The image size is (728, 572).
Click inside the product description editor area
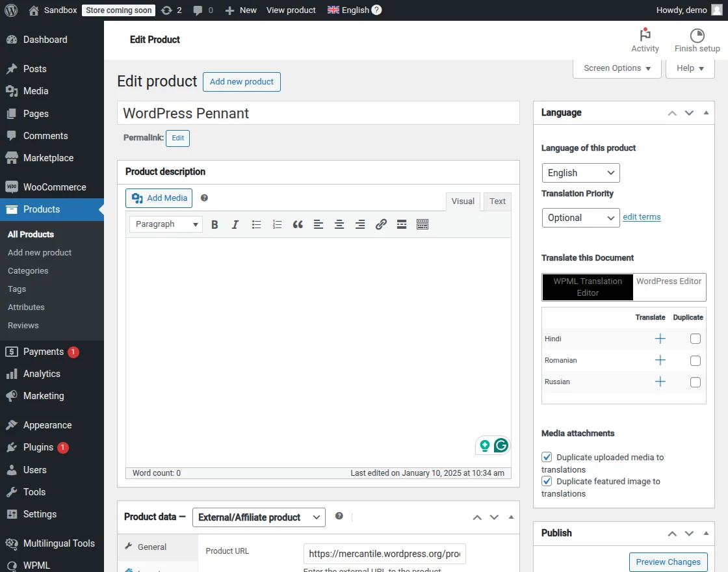click(x=318, y=352)
